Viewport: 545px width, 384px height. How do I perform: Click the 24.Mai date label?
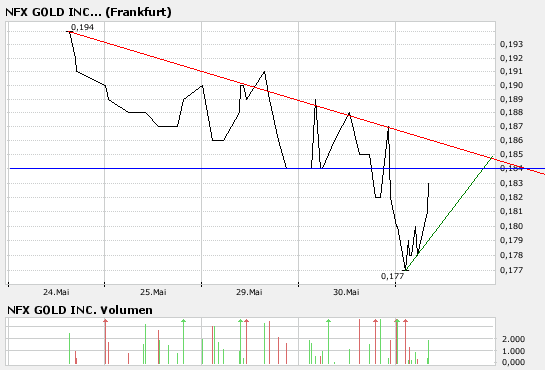tap(56, 292)
